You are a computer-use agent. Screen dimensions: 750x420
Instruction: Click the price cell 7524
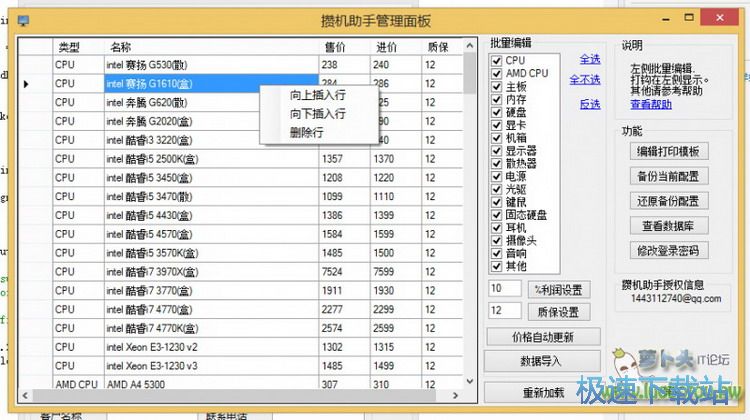[x=344, y=272]
